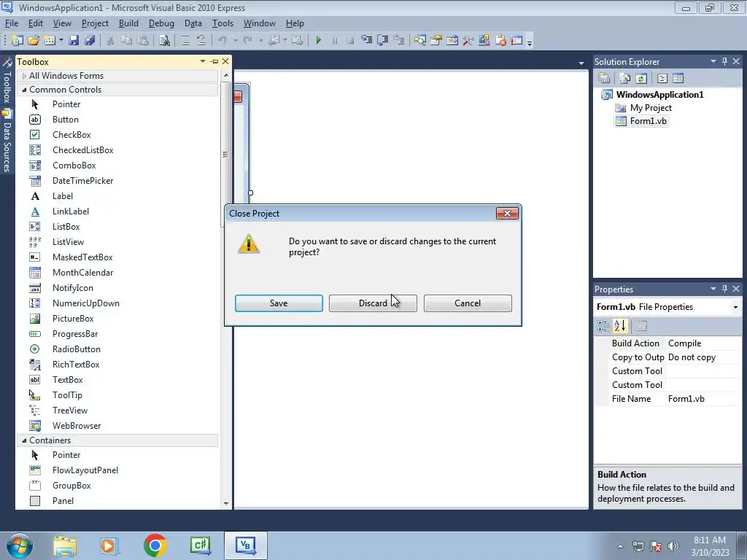Click the Save All toolbar icon
747x560 pixels.
90,41
